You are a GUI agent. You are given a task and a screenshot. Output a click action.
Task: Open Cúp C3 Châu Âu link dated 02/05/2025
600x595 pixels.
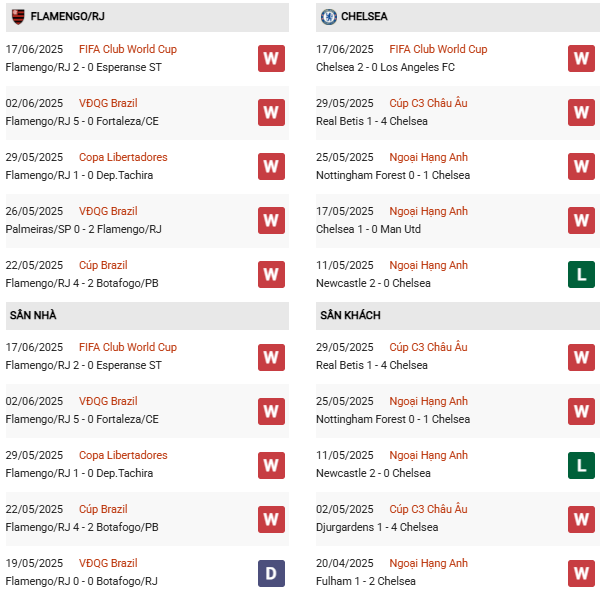[x=428, y=509]
